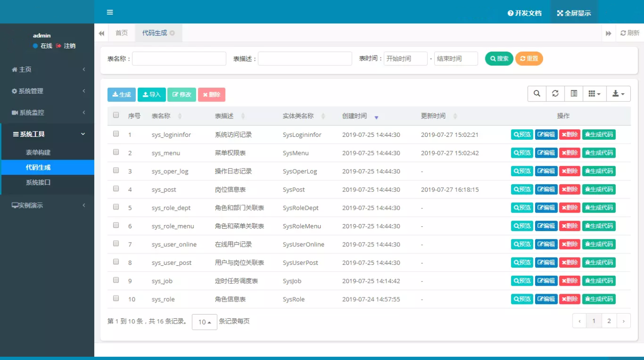Image resolution: width=644 pixels, height=360 pixels.
Task: Click the toolbar 删除 button
Action: point(212,95)
